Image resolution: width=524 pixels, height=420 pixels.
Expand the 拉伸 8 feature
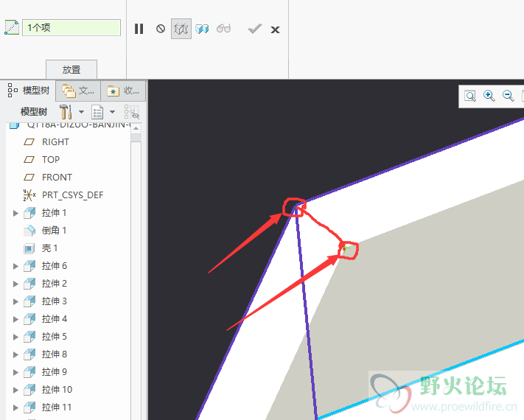[x=15, y=355]
